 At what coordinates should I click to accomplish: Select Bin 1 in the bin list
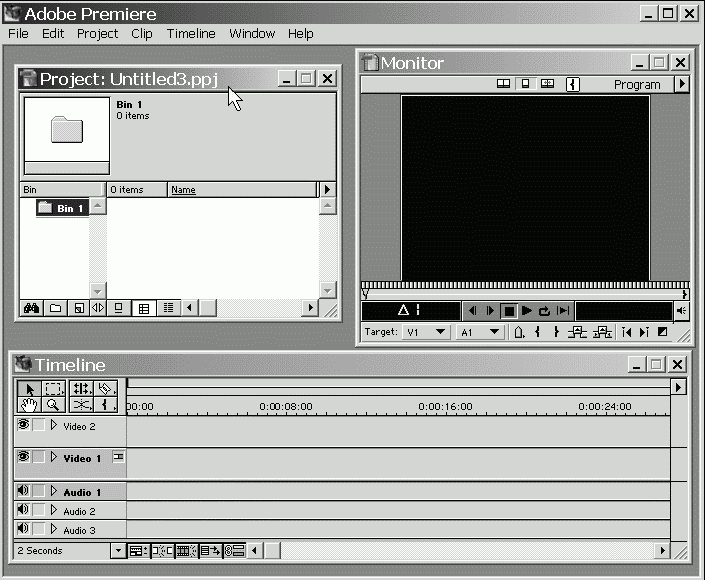62,208
